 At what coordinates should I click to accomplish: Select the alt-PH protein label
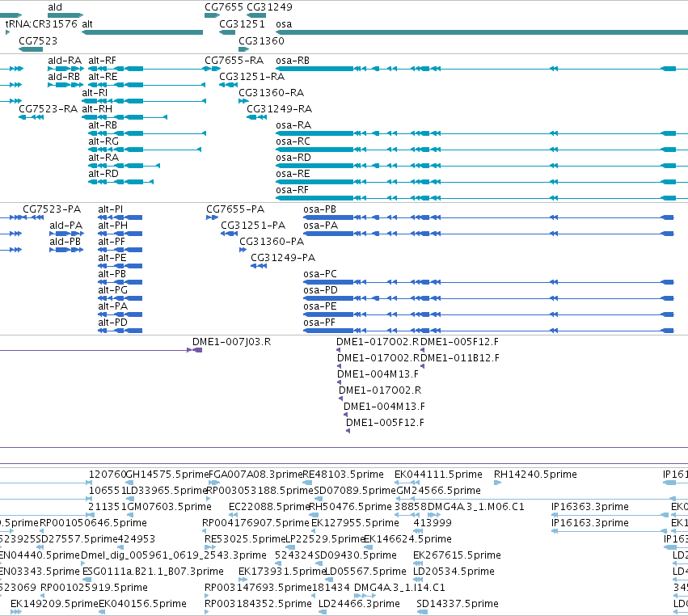click(112, 225)
